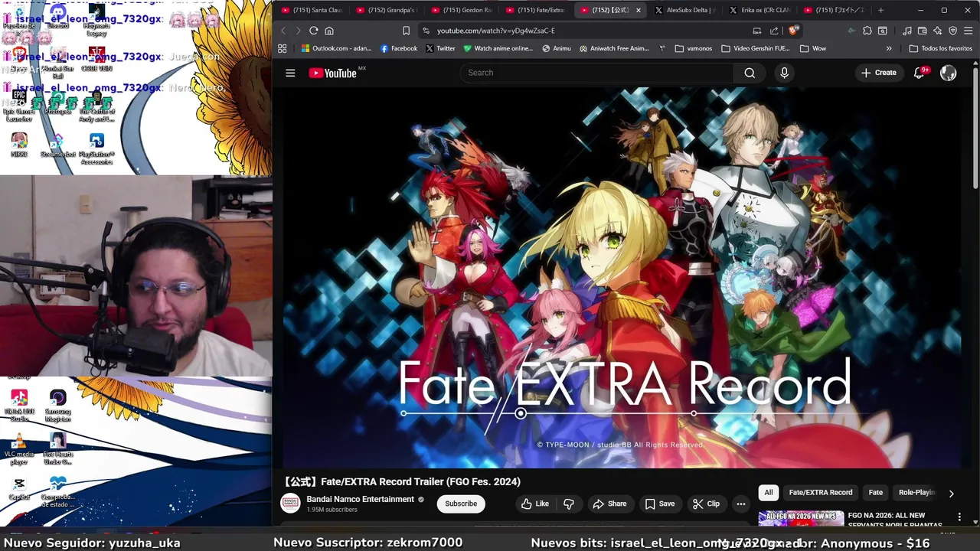Viewport: 980px width, 551px height.
Task: Reload the page in browser toolbar
Action: [313, 31]
